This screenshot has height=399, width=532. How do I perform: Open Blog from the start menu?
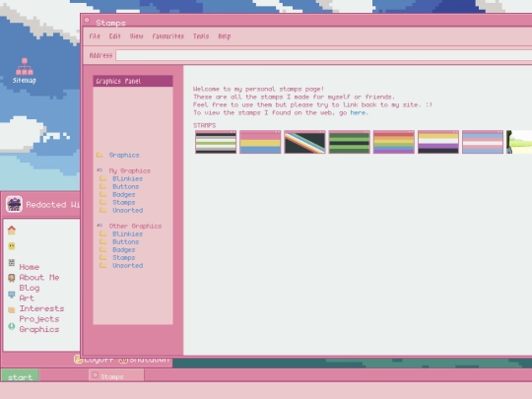coord(30,288)
